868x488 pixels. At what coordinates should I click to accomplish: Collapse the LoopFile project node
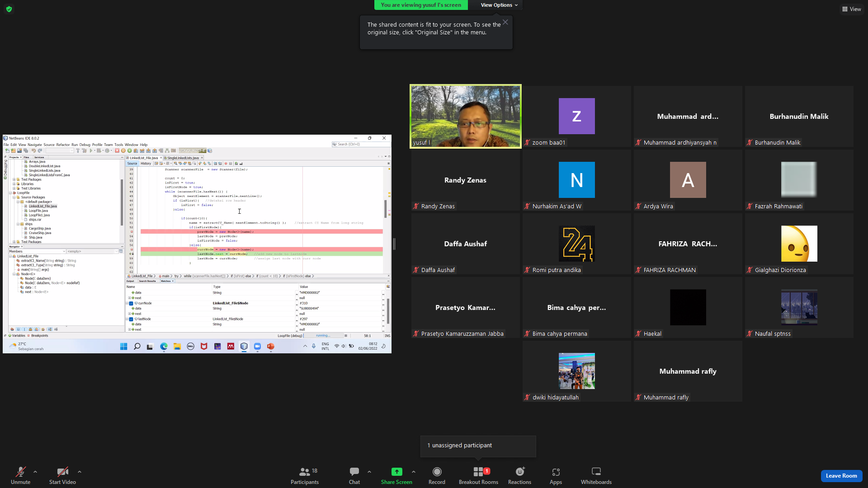[x=10, y=193]
